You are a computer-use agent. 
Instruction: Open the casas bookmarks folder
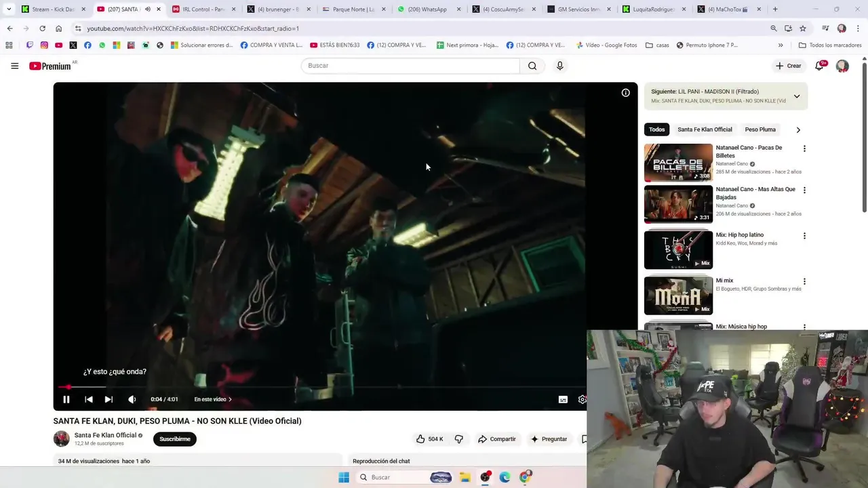(657, 45)
